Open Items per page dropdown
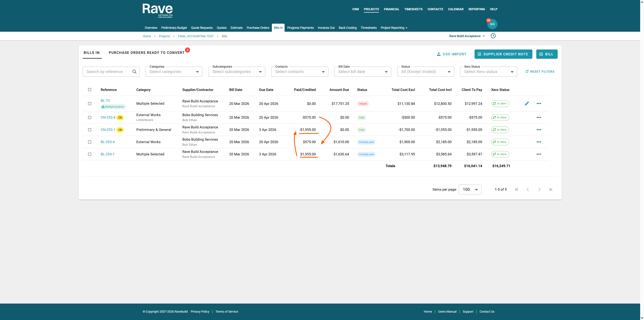 pyautogui.click(x=470, y=189)
